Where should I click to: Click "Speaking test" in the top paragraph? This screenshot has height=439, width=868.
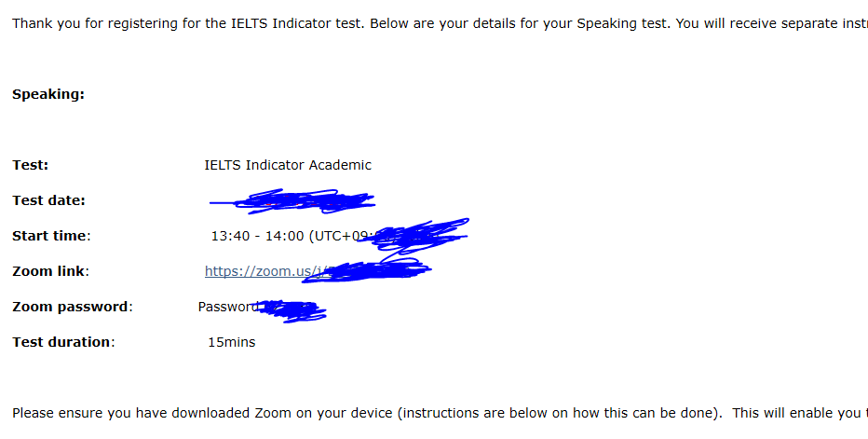click(x=624, y=23)
